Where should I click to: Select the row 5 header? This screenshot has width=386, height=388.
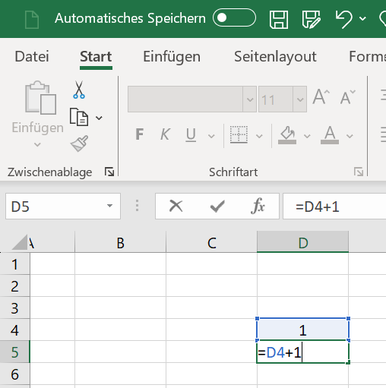(x=15, y=352)
